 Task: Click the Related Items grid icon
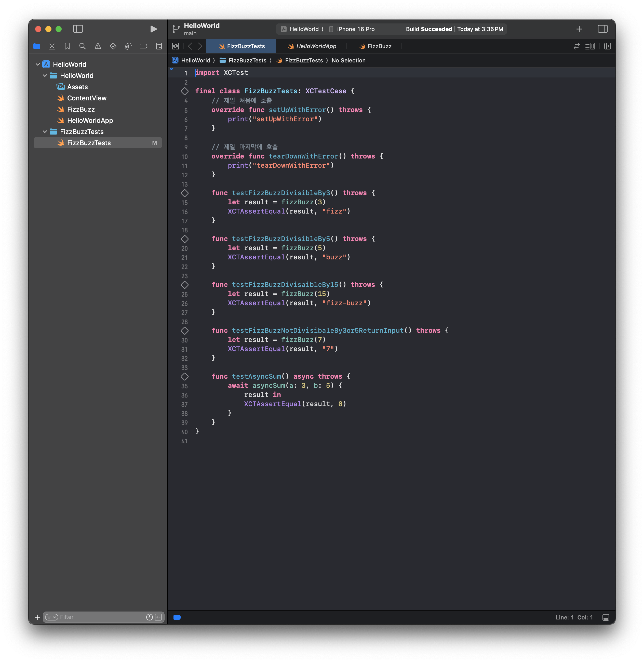175,46
